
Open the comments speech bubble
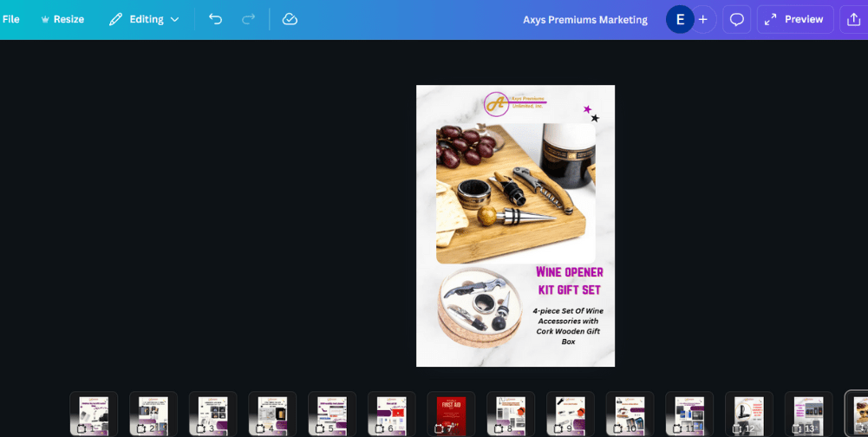736,19
